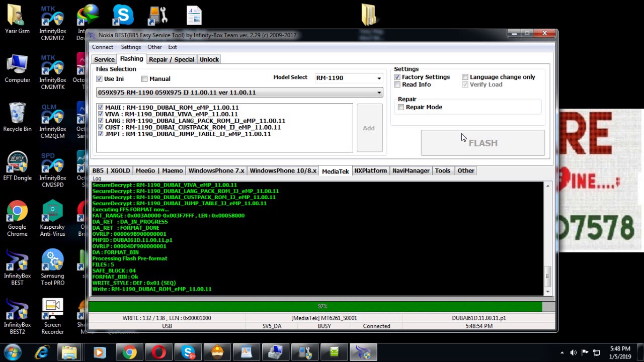Click the log line 'FORMAT_BIN : Ok'
644x362 pixels.
click(115, 277)
